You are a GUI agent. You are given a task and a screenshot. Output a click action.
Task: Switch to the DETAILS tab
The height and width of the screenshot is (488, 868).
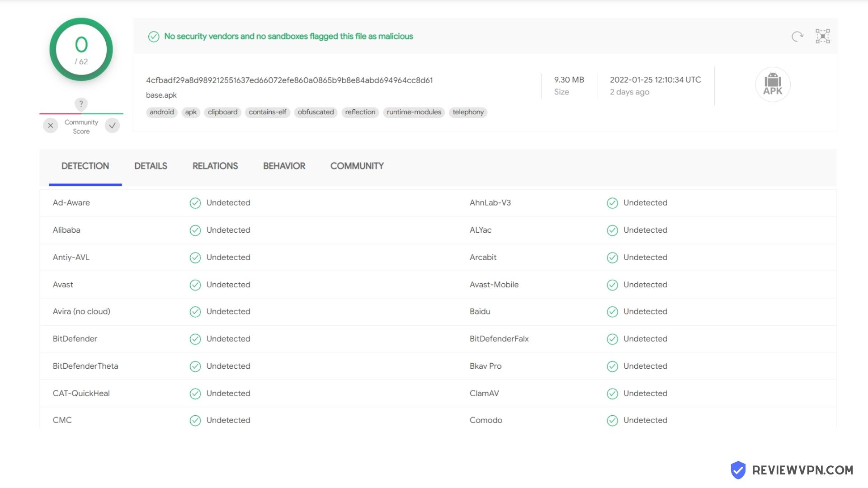(x=151, y=166)
